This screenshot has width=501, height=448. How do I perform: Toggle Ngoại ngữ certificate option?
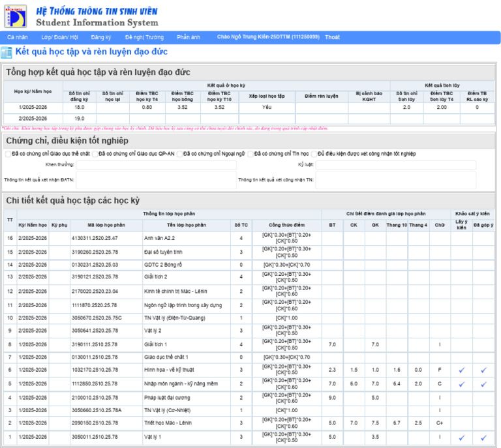(179, 154)
